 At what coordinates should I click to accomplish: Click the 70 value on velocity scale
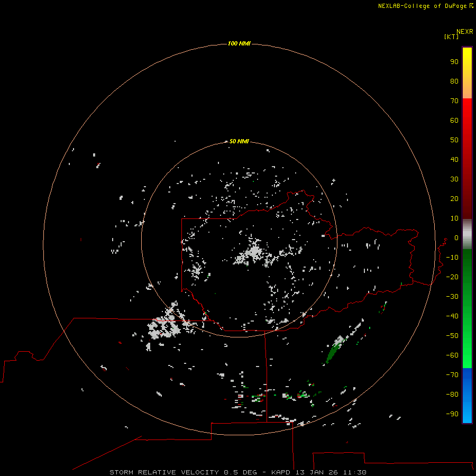[454, 101]
